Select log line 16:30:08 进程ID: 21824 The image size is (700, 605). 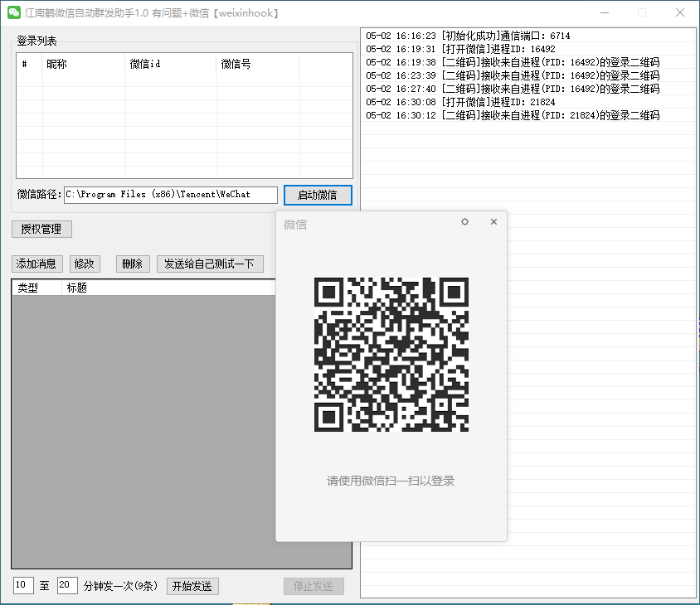460,102
